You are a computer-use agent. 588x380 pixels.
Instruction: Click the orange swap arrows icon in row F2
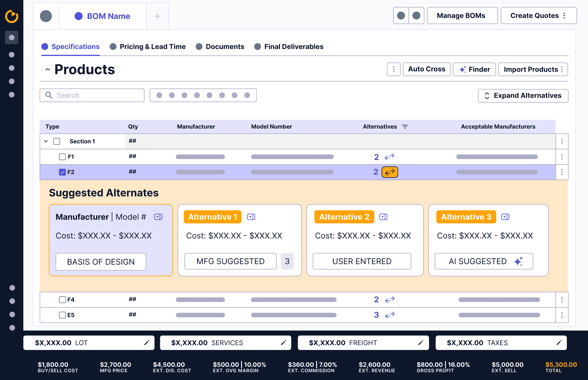(x=390, y=172)
